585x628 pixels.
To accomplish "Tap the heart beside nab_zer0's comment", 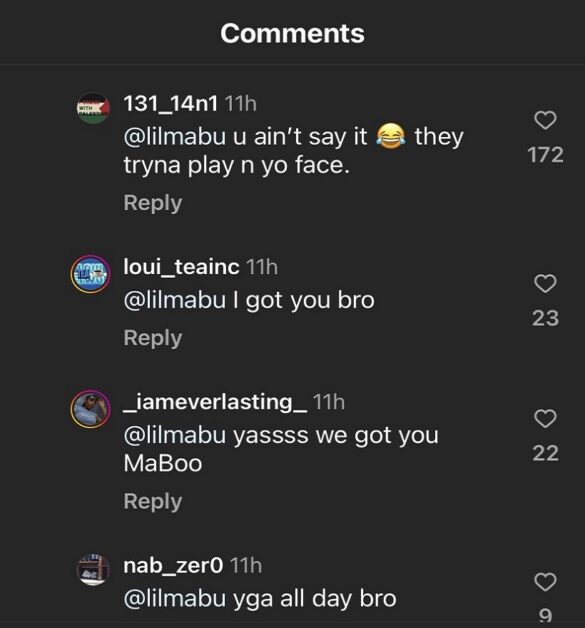I will 545,582.
